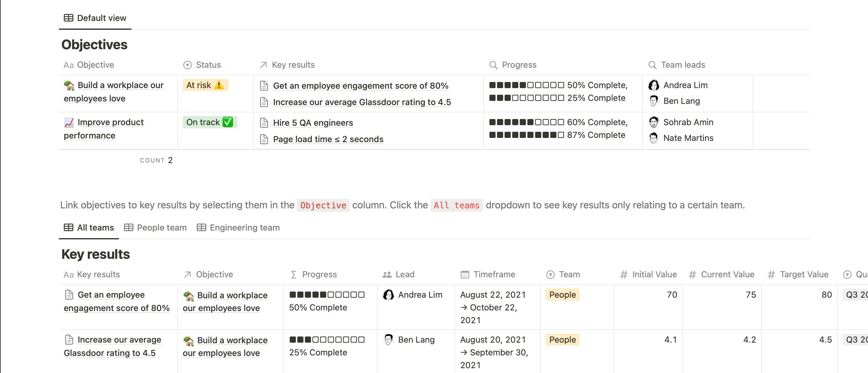This screenshot has width=868, height=373.
Task: Click the people icon on the Lead column
Action: 387,274
